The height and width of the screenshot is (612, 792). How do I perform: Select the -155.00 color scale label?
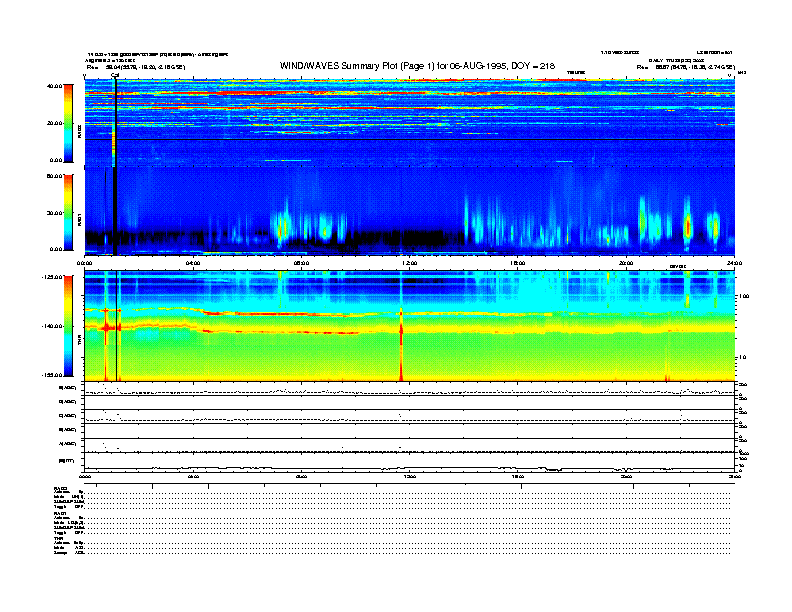52,375
